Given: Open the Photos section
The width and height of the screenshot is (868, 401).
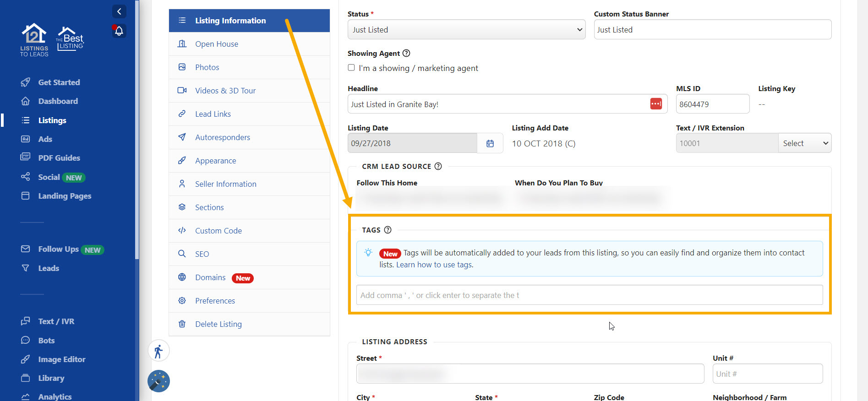Looking at the screenshot, I should [x=207, y=67].
